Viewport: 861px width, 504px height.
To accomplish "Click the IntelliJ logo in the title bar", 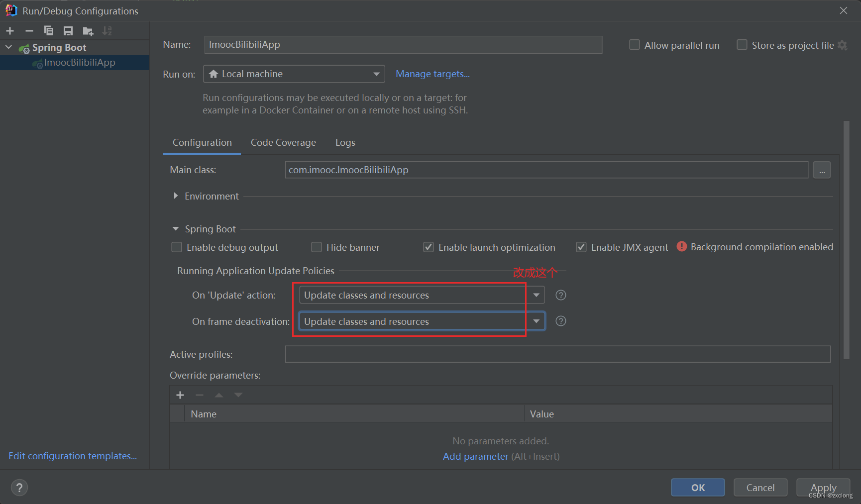I will pos(11,10).
